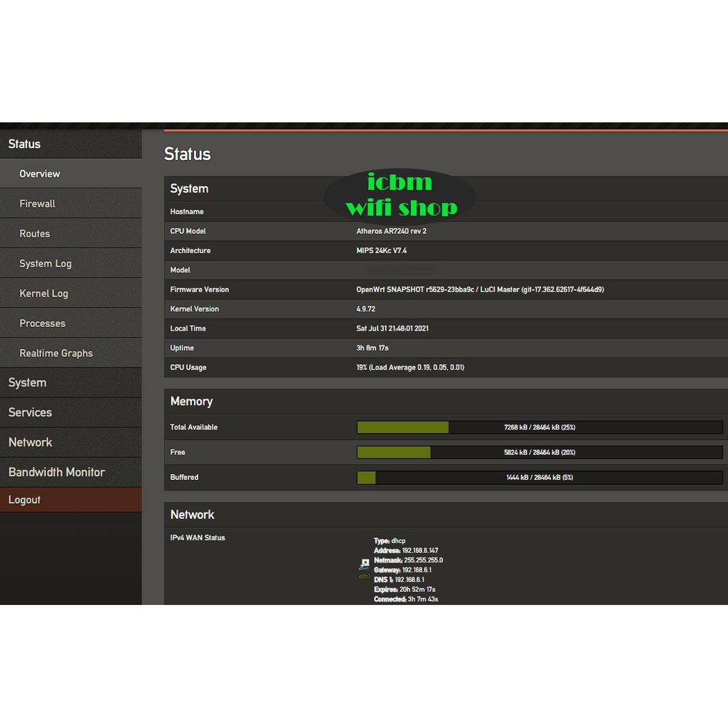Click the eth WAN interface icon
The height and width of the screenshot is (728, 728).
(364, 568)
